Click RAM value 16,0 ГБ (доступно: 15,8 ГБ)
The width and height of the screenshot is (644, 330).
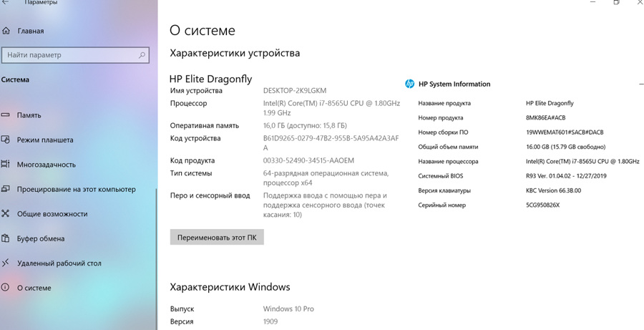[305, 126]
